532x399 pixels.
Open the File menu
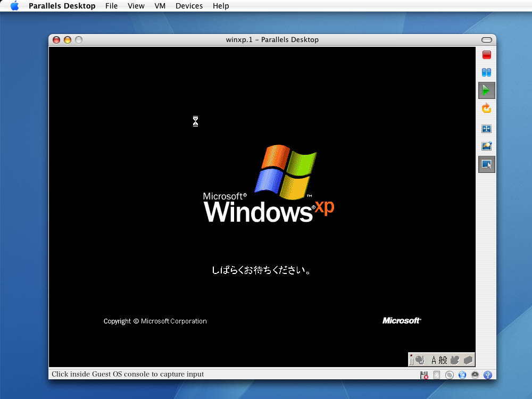tap(112, 6)
